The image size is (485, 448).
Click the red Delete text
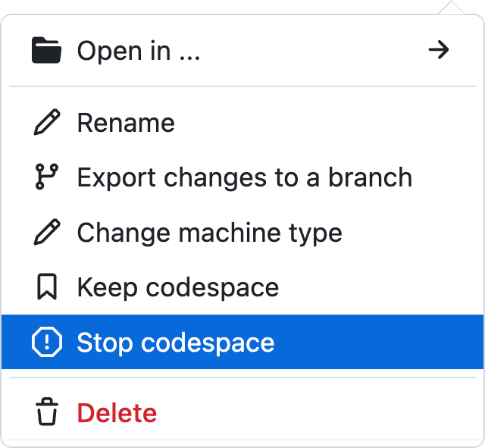click(117, 413)
